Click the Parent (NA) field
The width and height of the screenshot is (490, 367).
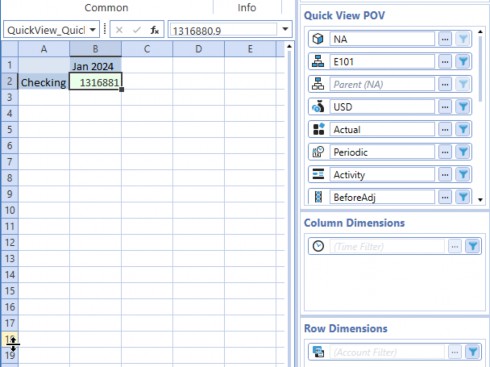click(x=382, y=84)
